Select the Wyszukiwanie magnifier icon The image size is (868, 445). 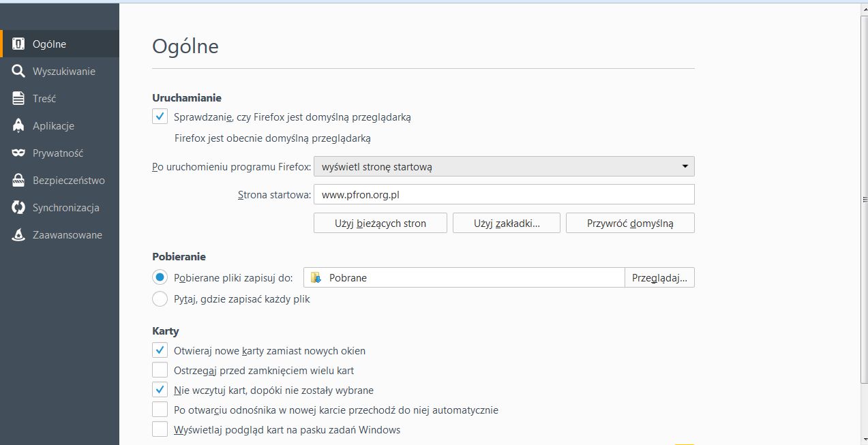(18, 72)
